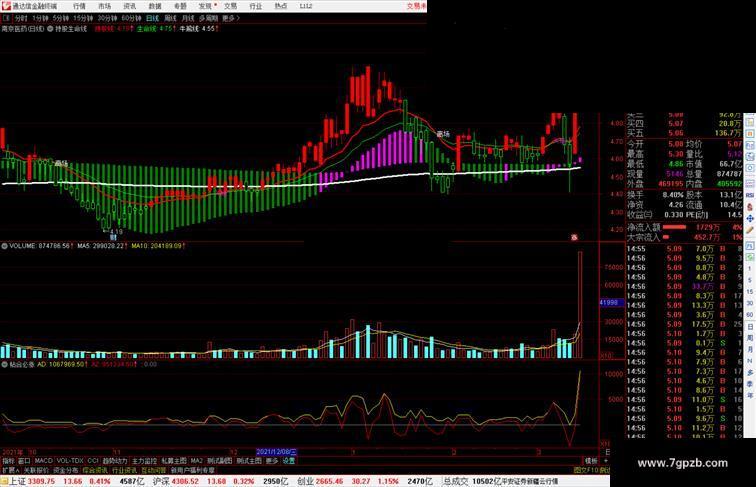Select the 日线 period tab
The height and width of the screenshot is (487, 756).
pyautogui.click(x=152, y=18)
